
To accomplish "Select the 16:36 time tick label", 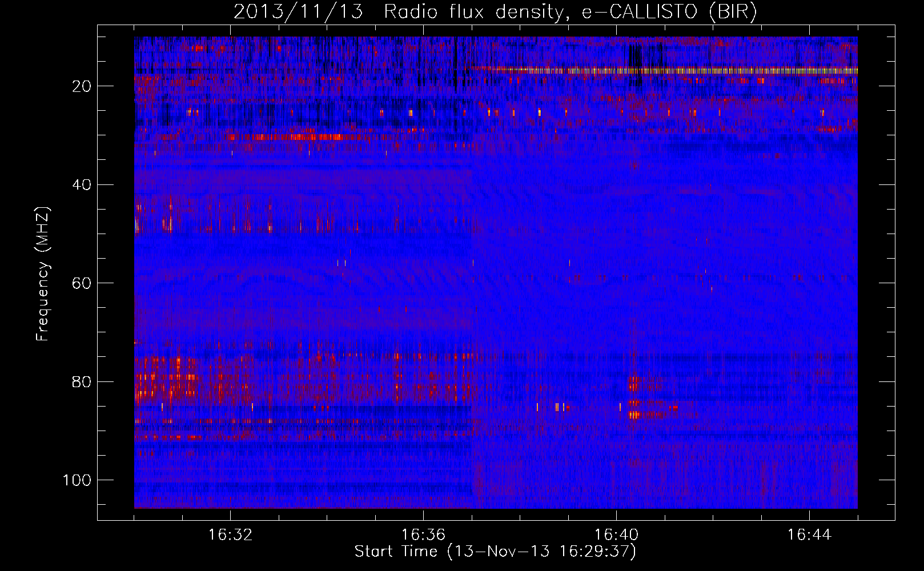I will click(x=423, y=535).
